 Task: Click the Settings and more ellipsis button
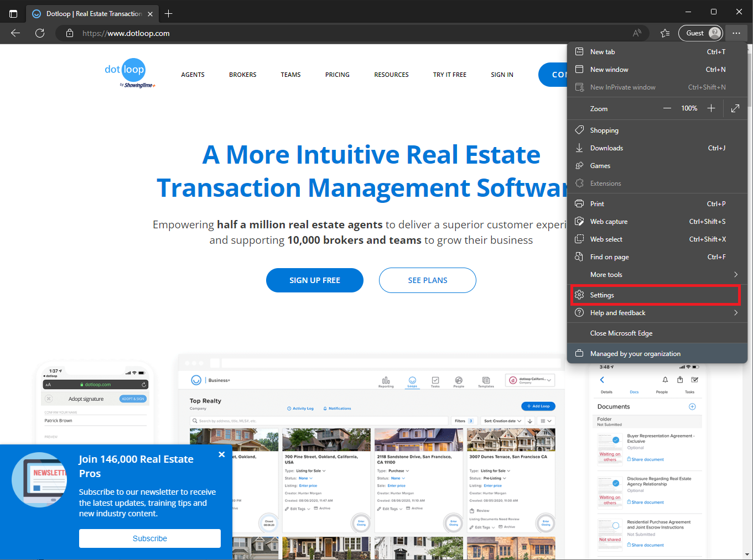click(736, 33)
